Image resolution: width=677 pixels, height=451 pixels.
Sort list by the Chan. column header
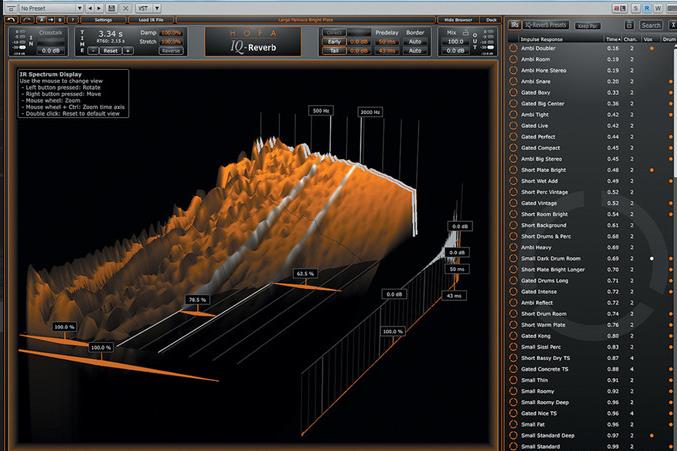631,39
